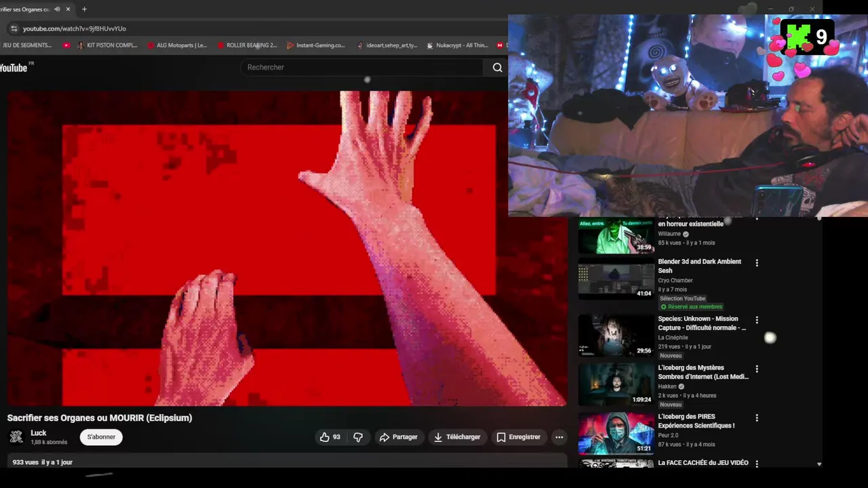Click the Télécharger download button
The width and height of the screenshot is (868, 488).
(457, 437)
